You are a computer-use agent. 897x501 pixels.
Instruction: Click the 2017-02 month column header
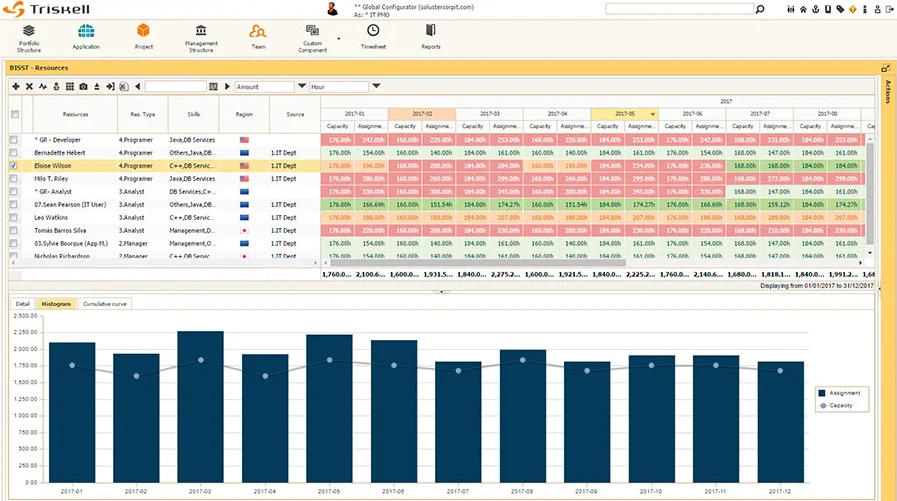(422, 114)
